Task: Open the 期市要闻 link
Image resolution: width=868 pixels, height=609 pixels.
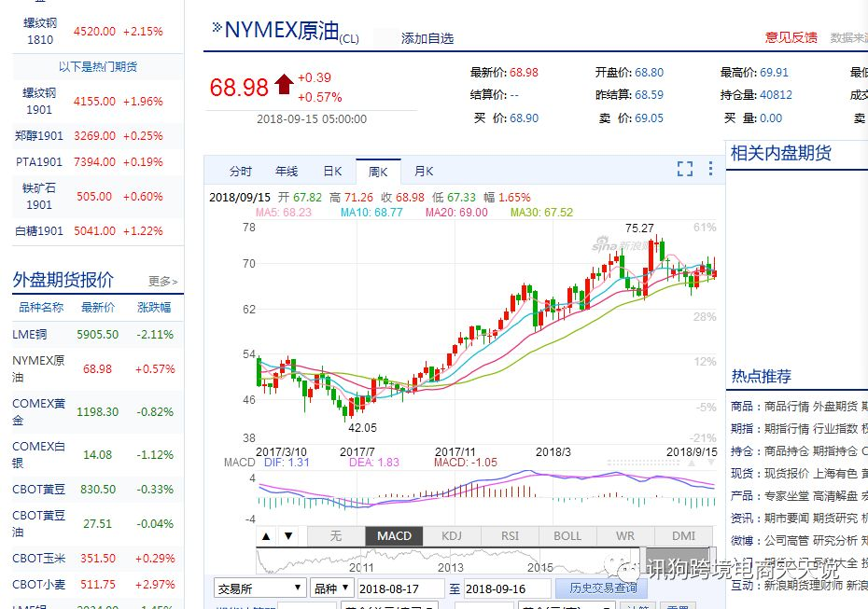Action: [787, 519]
